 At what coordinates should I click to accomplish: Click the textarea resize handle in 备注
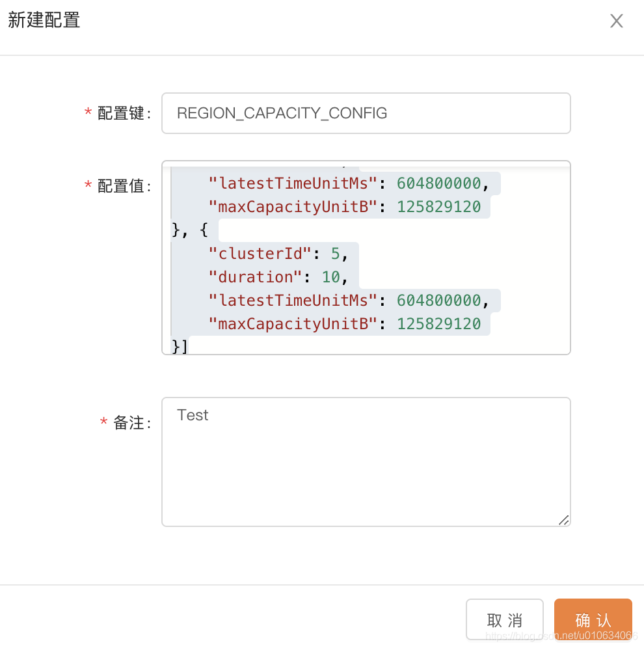(564, 520)
